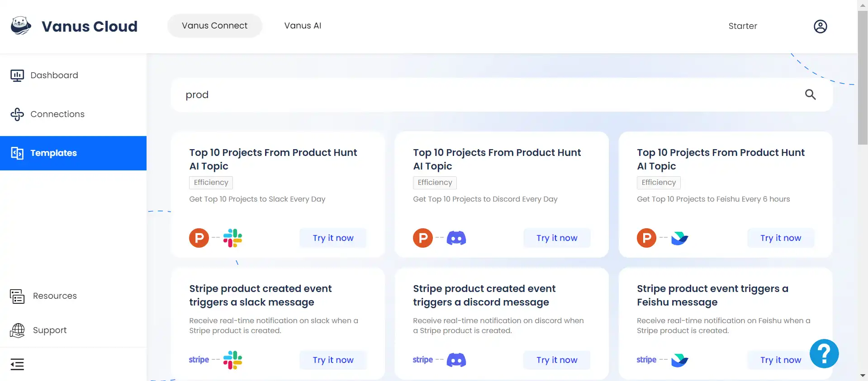Image resolution: width=868 pixels, height=381 pixels.
Task: Click the search magnifier icon
Action: point(810,94)
